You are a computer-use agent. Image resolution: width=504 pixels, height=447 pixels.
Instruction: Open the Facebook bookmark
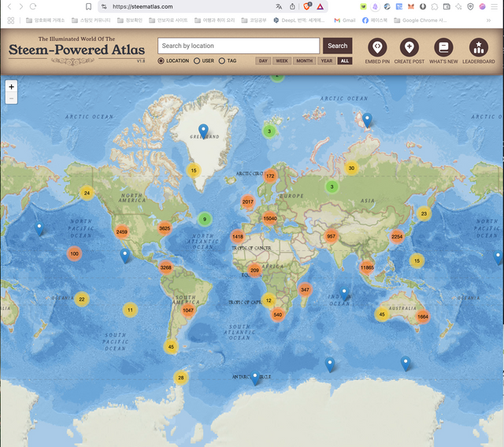tap(375, 20)
